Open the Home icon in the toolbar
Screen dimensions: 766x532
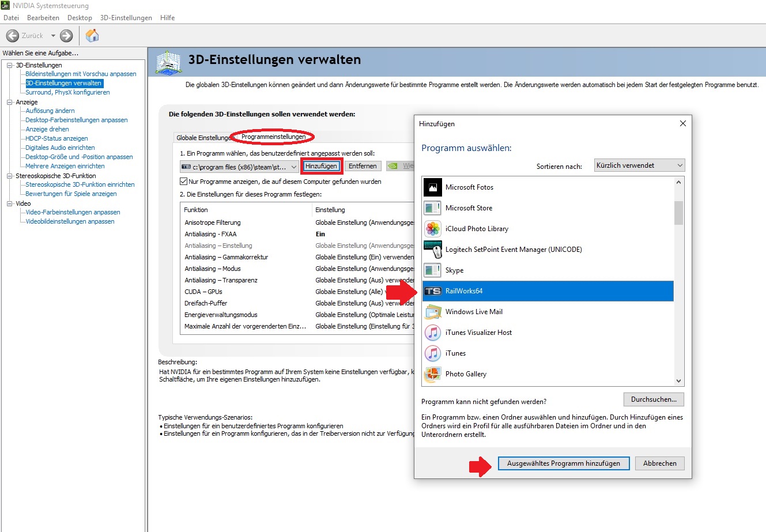92,36
